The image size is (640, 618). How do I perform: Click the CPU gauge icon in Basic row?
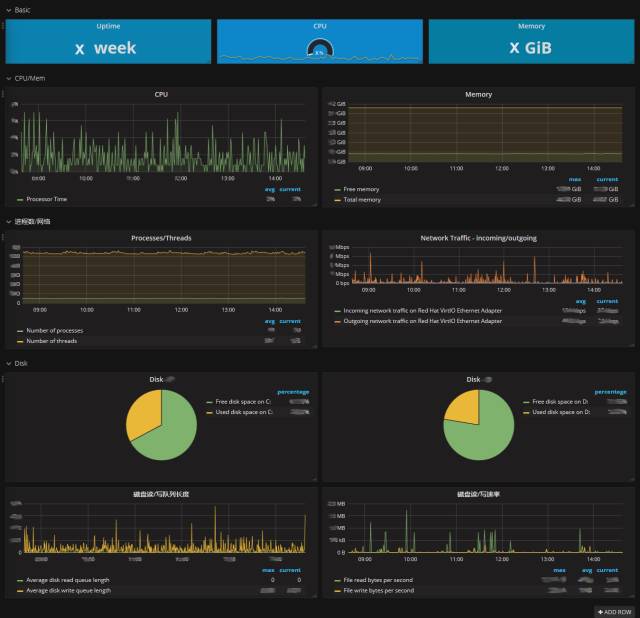tap(320, 48)
